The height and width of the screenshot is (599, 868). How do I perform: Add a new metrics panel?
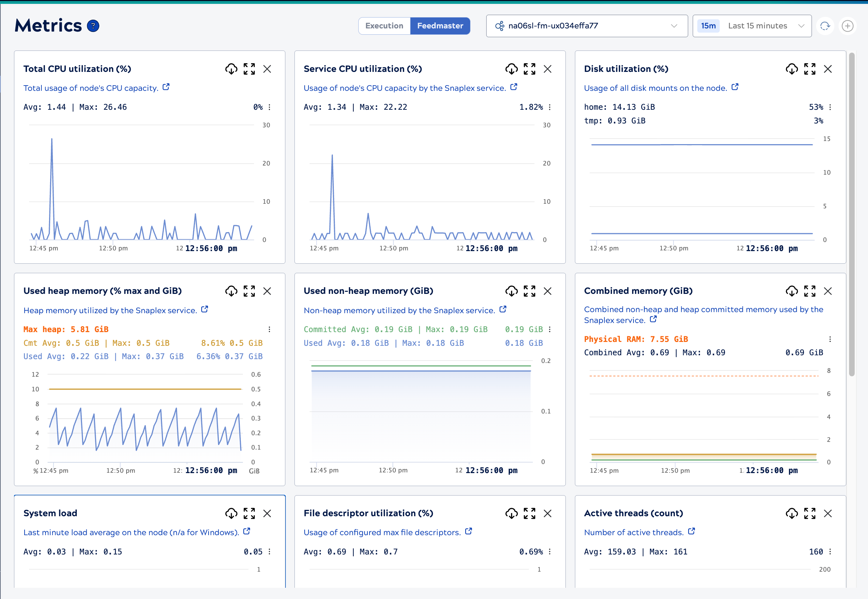click(x=848, y=26)
